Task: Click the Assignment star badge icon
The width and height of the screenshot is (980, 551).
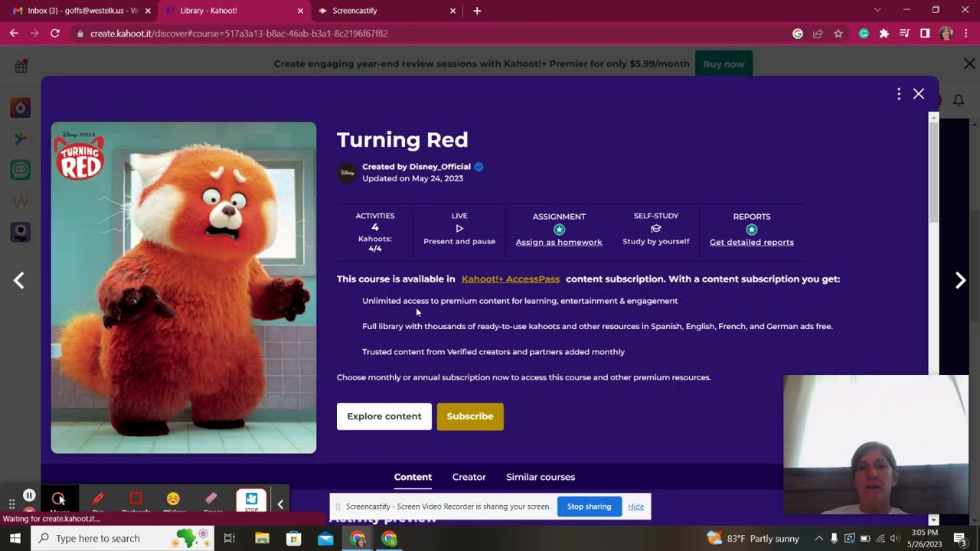Action: [559, 230]
